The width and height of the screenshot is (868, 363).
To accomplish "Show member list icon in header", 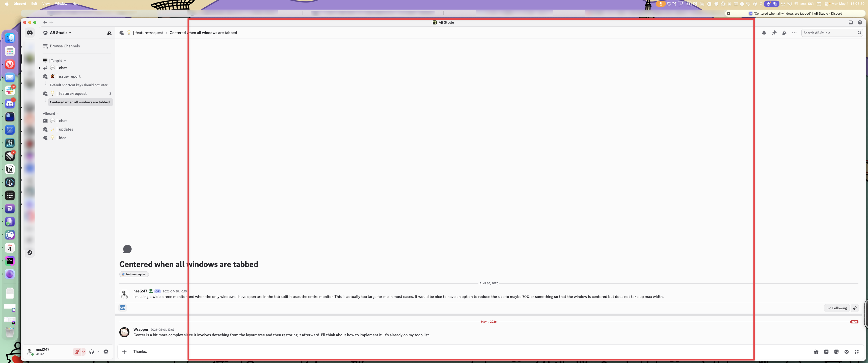I will coord(784,33).
